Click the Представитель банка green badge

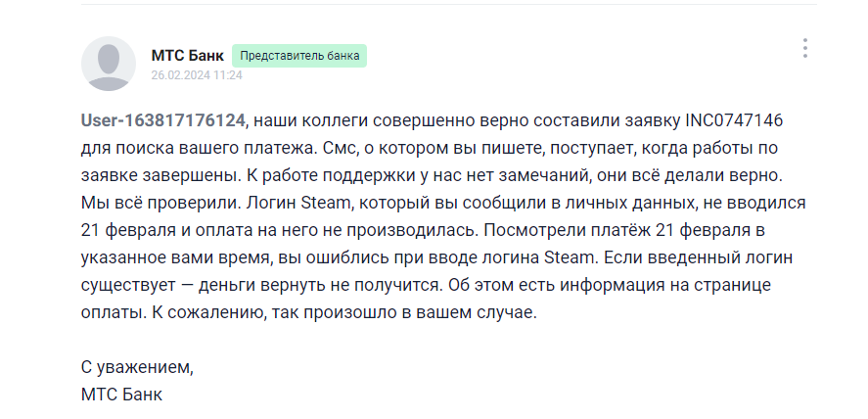click(299, 56)
